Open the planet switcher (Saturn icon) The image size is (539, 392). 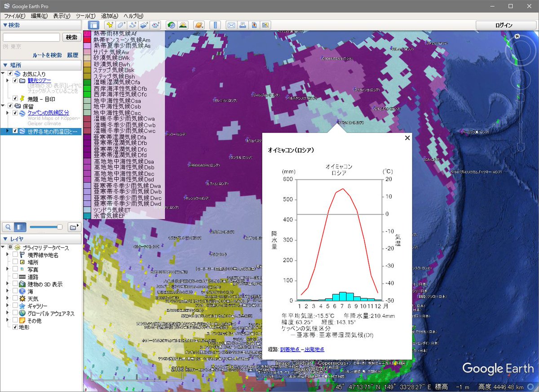(x=199, y=25)
